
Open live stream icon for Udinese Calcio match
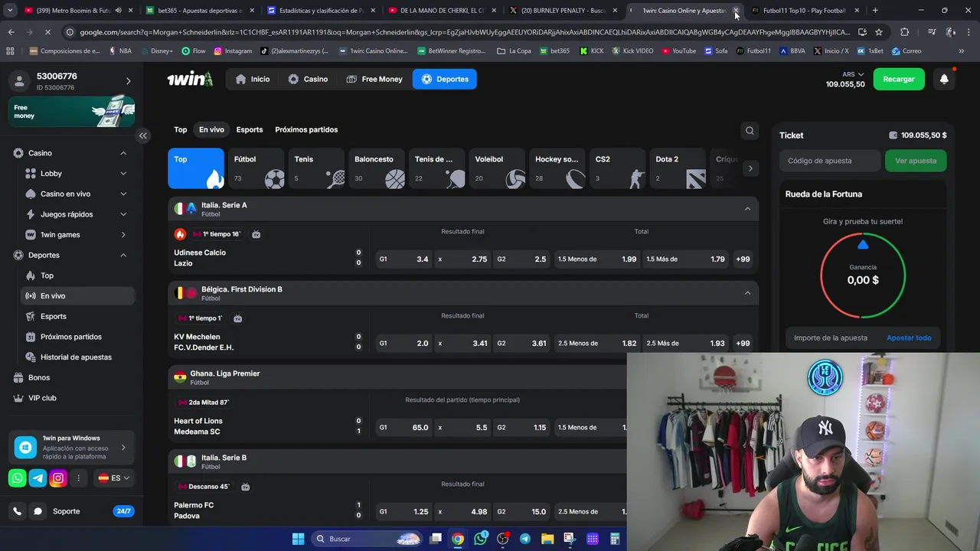coord(256,234)
